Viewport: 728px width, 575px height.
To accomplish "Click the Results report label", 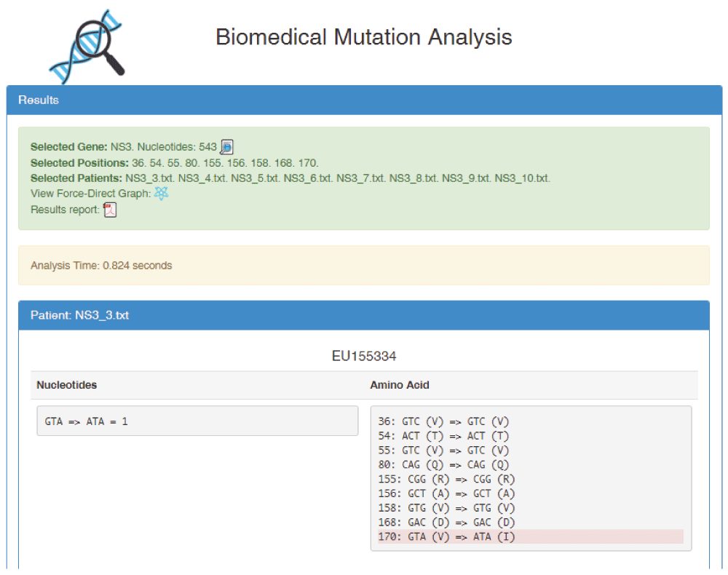I will point(65,210).
